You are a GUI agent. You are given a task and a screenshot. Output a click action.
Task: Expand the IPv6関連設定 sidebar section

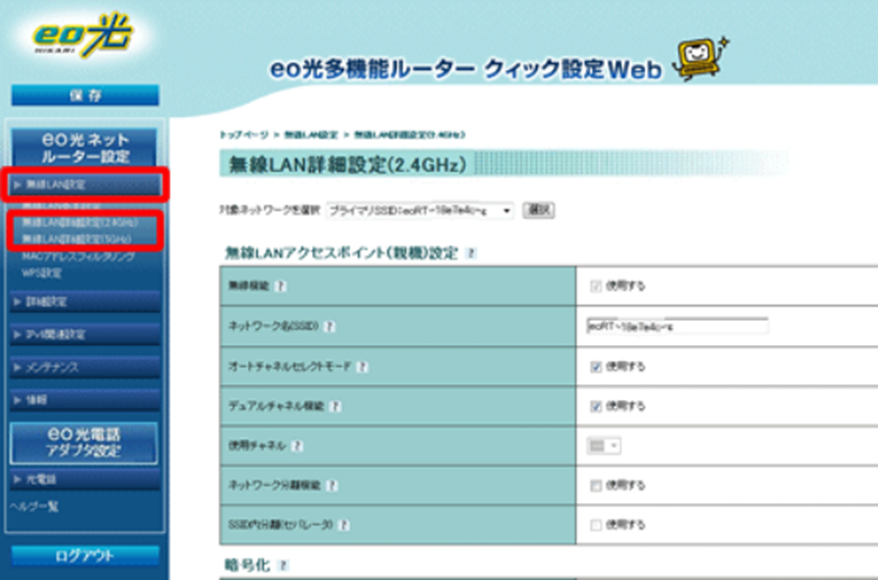(x=85, y=335)
